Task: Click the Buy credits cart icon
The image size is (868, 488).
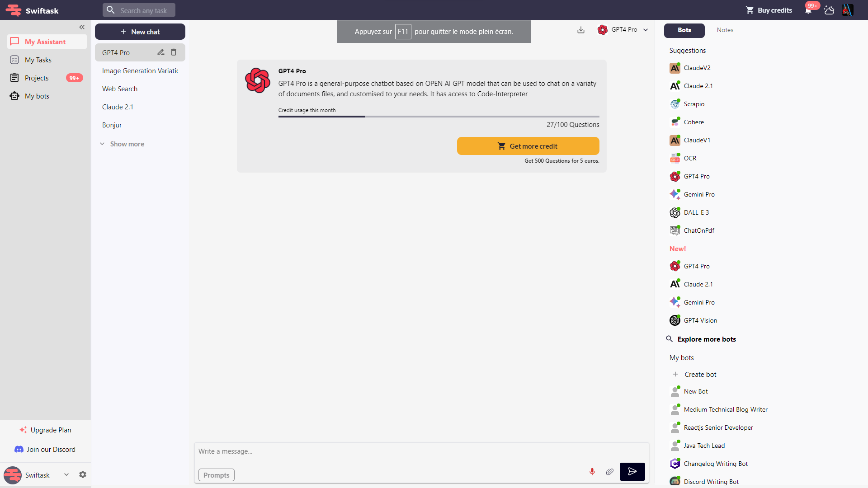Action: point(750,9)
